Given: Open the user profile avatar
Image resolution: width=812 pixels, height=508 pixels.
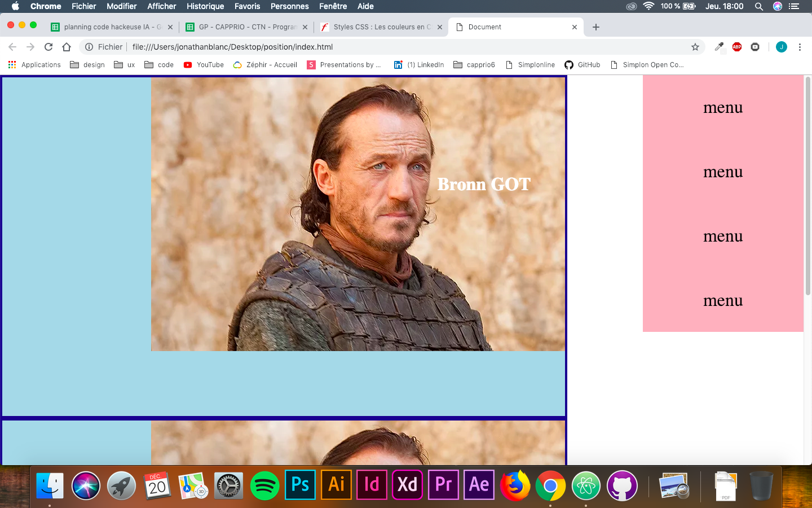Looking at the screenshot, I should coord(782,47).
